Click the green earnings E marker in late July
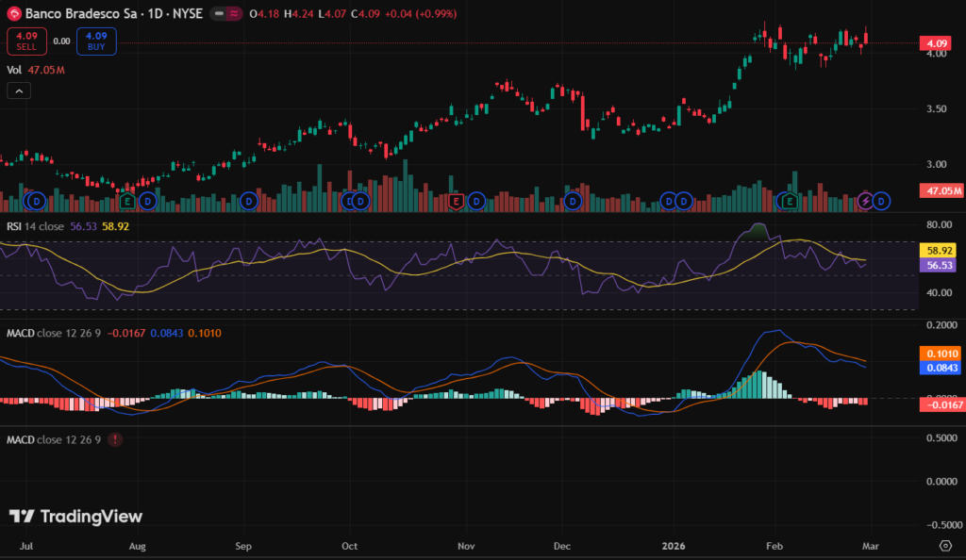 [129, 201]
